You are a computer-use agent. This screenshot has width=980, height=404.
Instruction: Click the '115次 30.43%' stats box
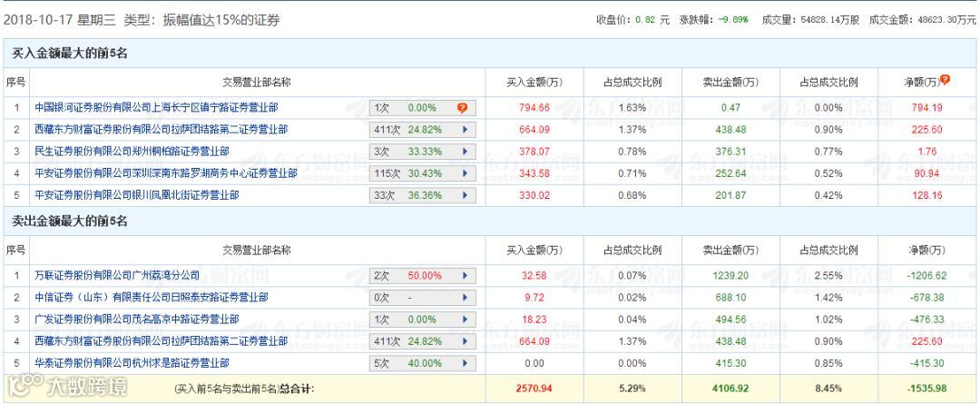(x=422, y=173)
